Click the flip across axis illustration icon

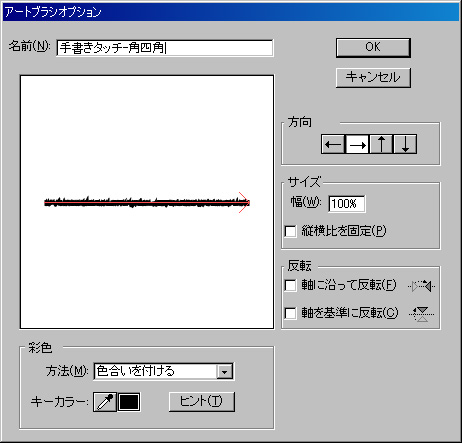[422, 314]
